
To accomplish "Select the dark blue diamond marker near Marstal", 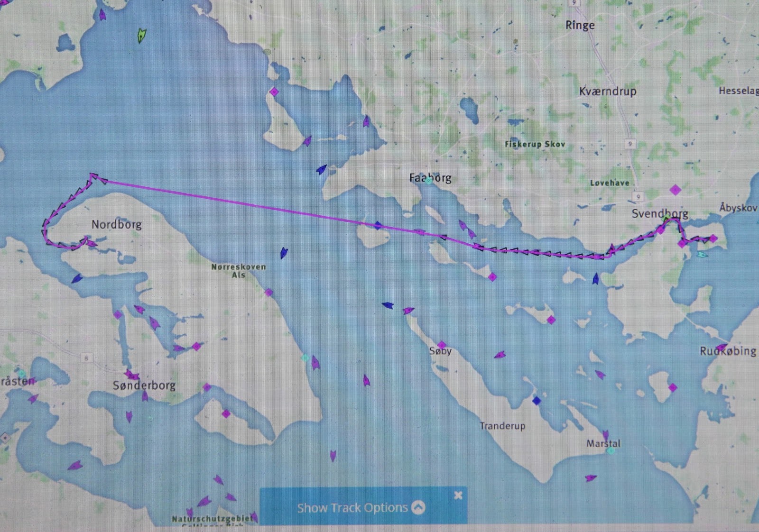I will (537, 401).
